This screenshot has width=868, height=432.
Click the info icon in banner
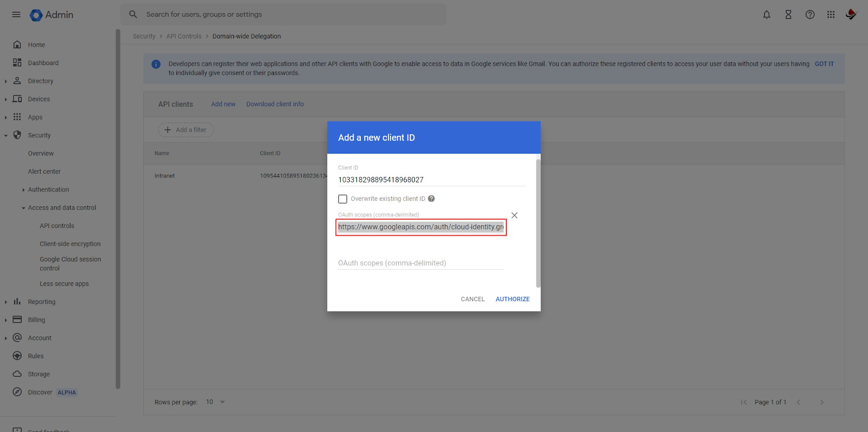coord(156,64)
